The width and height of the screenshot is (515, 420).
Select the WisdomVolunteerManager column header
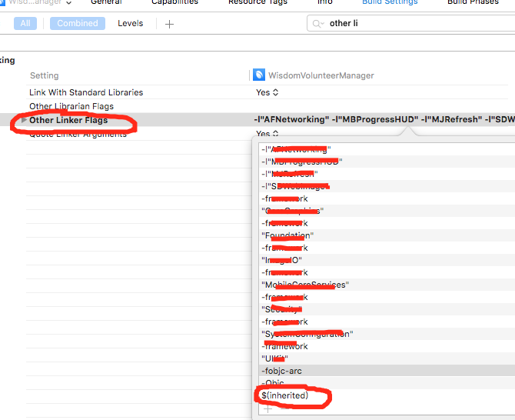pyautogui.click(x=321, y=75)
